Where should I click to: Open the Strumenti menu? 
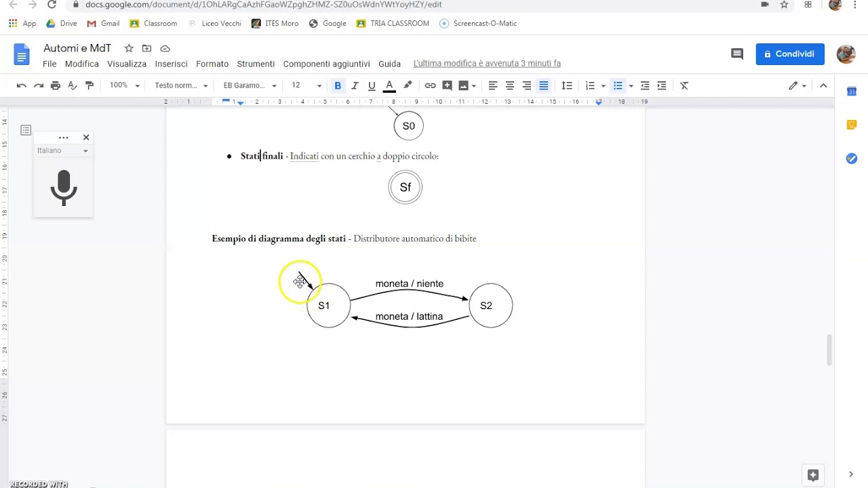pos(256,64)
